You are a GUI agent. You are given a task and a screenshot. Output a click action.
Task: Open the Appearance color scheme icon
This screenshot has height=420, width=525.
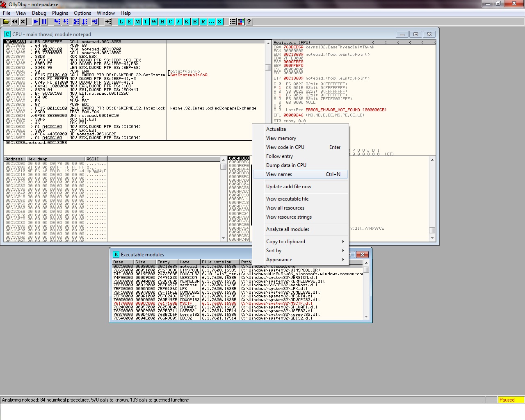pyautogui.click(x=241, y=22)
